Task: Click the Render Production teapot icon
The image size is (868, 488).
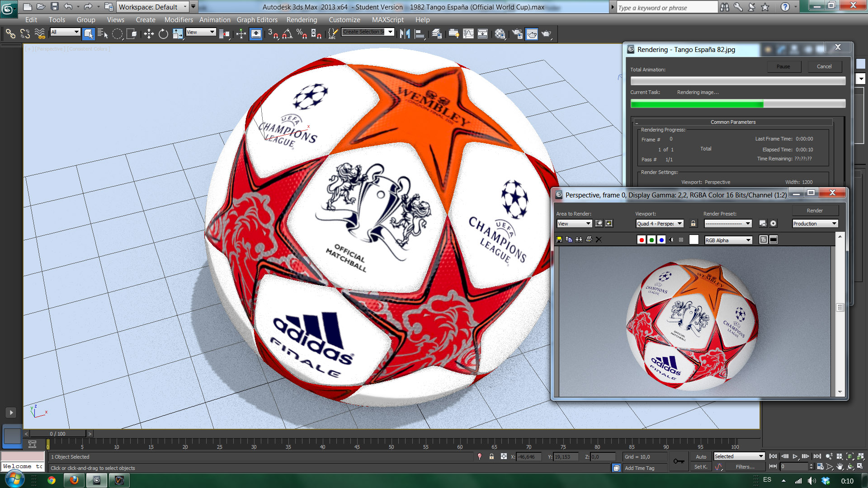Action: coord(546,34)
